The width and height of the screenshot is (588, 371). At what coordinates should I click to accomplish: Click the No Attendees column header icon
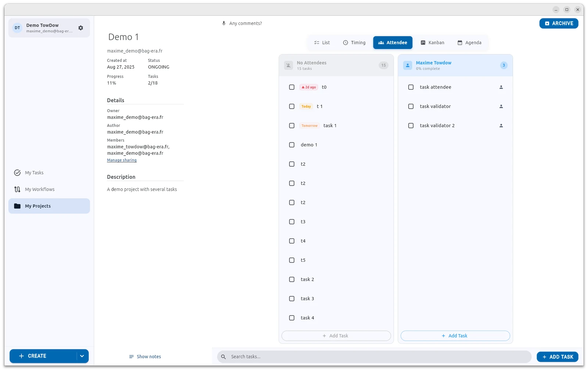click(x=288, y=65)
